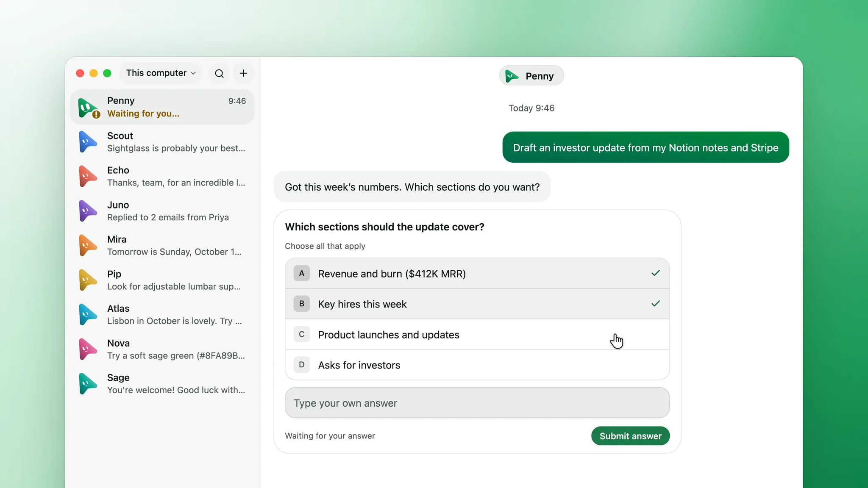The width and height of the screenshot is (868, 488).
Task: Click option A letter badge
Action: click(x=302, y=273)
